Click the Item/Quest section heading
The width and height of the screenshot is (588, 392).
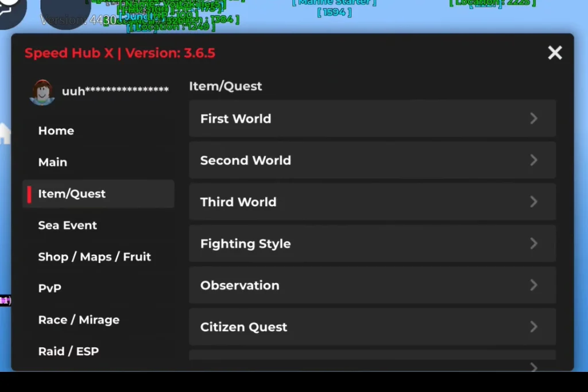pos(225,86)
